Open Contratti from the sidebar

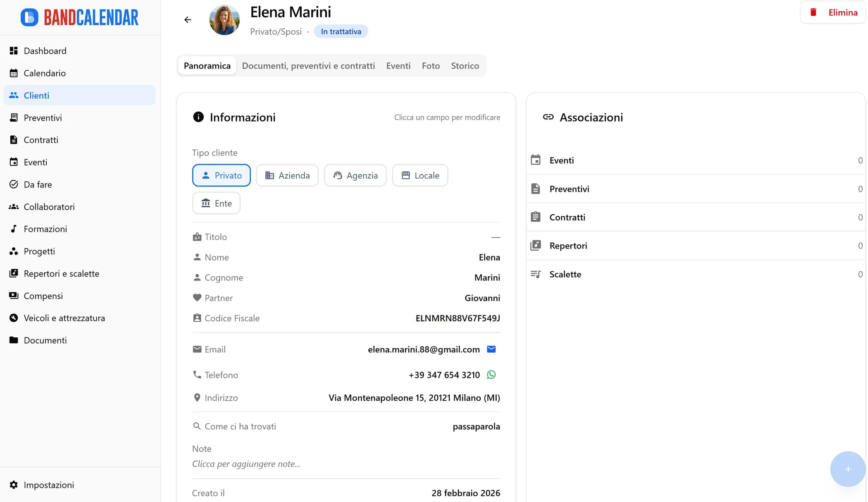[14, 140]
